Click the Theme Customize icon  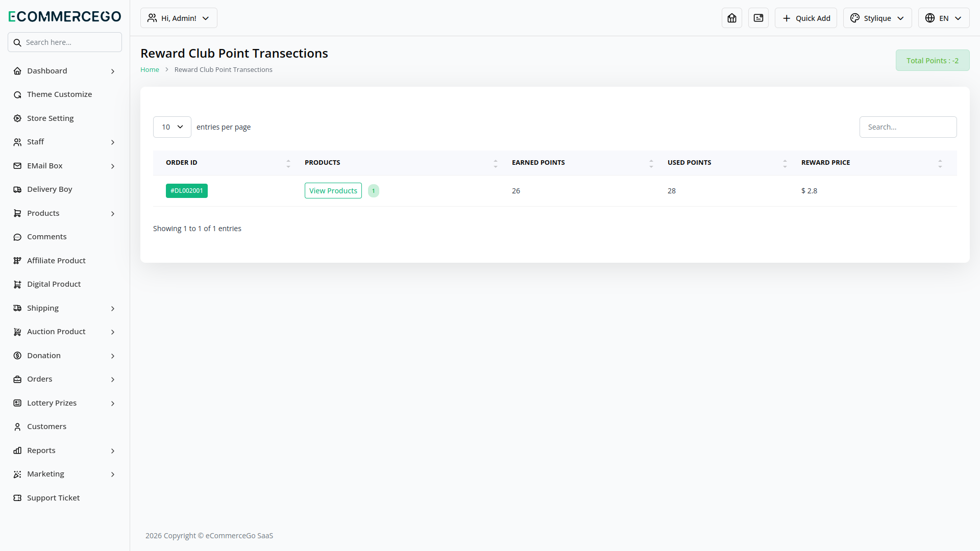pos(17,95)
